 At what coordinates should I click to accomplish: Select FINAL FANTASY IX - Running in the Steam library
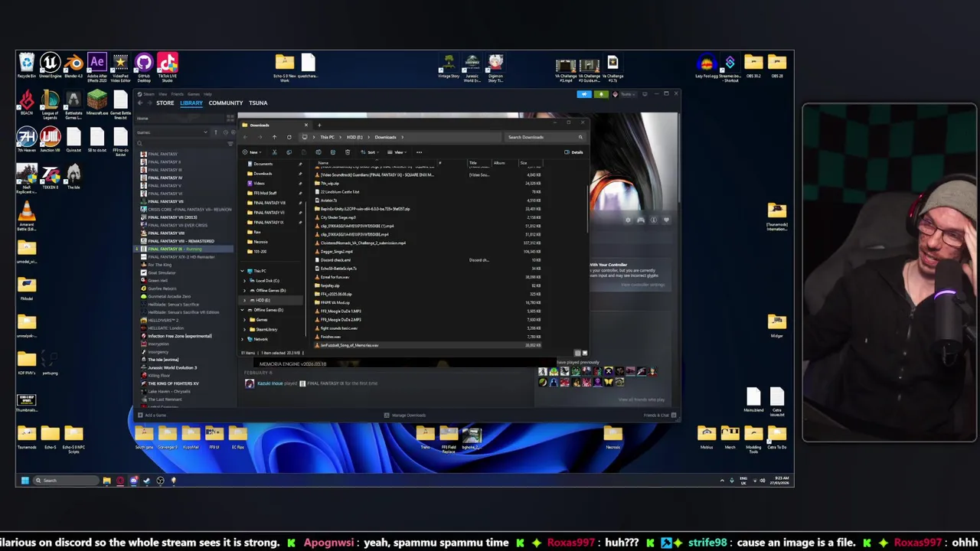(x=184, y=249)
